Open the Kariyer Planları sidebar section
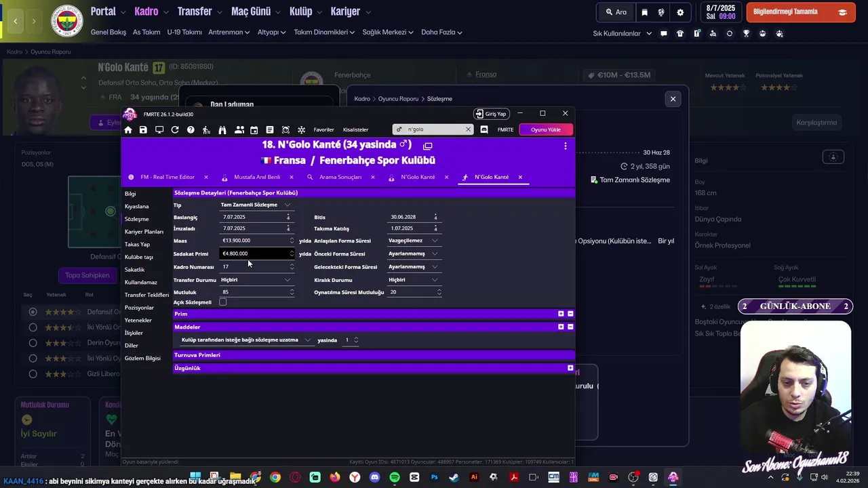The image size is (868, 488). pyautogui.click(x=144, y=232)
